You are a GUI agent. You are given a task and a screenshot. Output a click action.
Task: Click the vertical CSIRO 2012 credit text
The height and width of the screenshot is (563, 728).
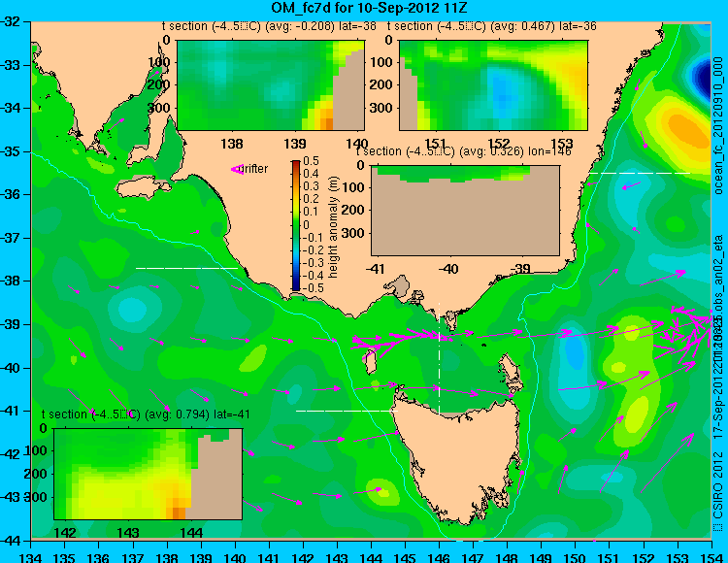tap(718, 491)
